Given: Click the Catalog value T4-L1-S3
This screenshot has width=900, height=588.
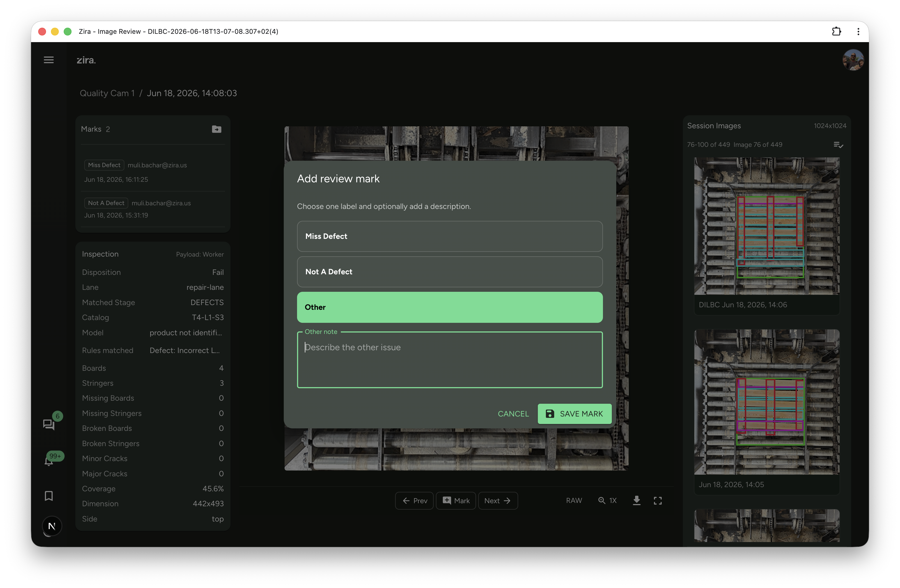Looking at the screenshot, I should click(208, 318).
